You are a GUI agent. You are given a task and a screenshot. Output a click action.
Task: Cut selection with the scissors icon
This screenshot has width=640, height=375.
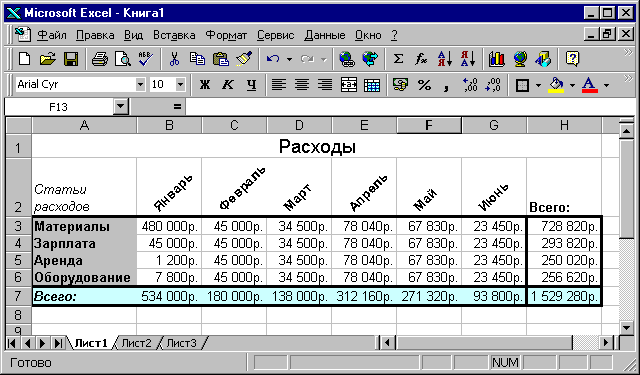174,59
